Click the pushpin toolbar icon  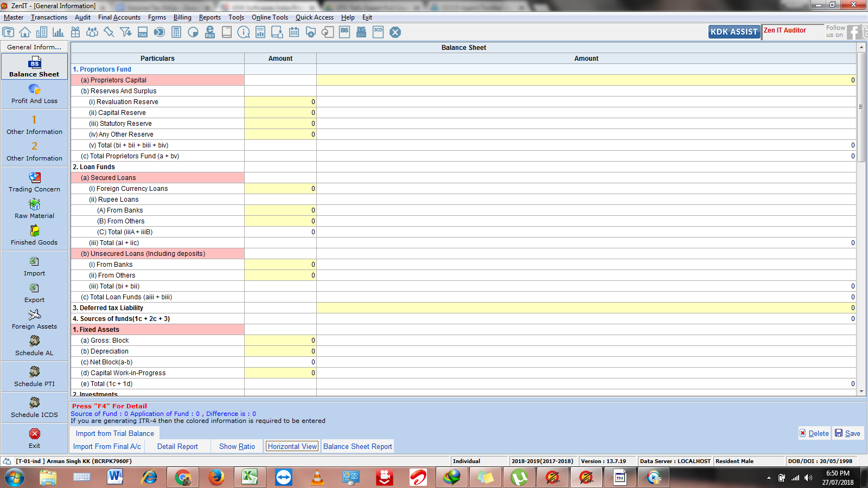[109, 32]
